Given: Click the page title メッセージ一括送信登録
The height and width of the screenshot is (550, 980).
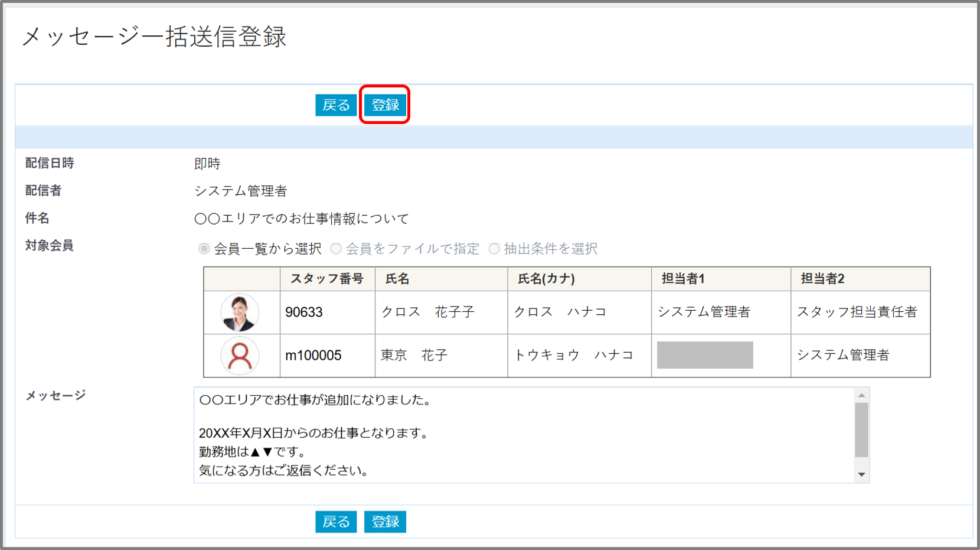Looking at the screenshot, I should point(154,37).
